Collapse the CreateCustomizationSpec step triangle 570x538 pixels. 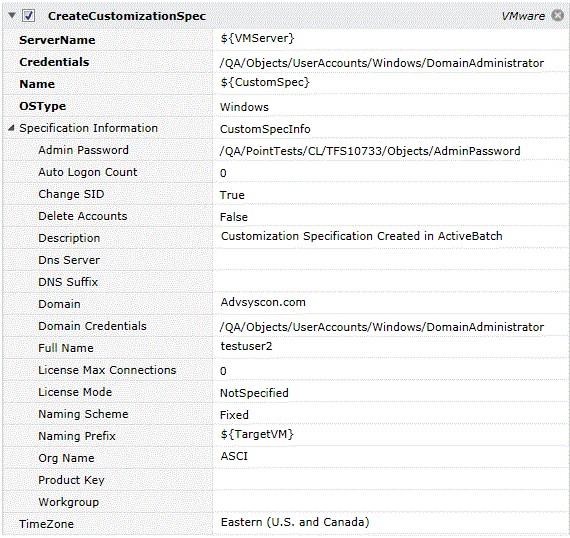pyautogui.click(x=12, y=15)
